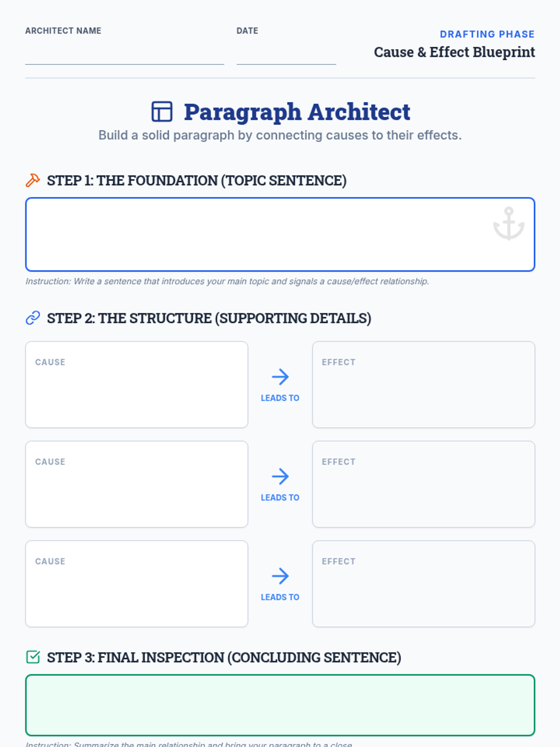
Task: Click the Paragraph Architect title
Action: (297, 112)
